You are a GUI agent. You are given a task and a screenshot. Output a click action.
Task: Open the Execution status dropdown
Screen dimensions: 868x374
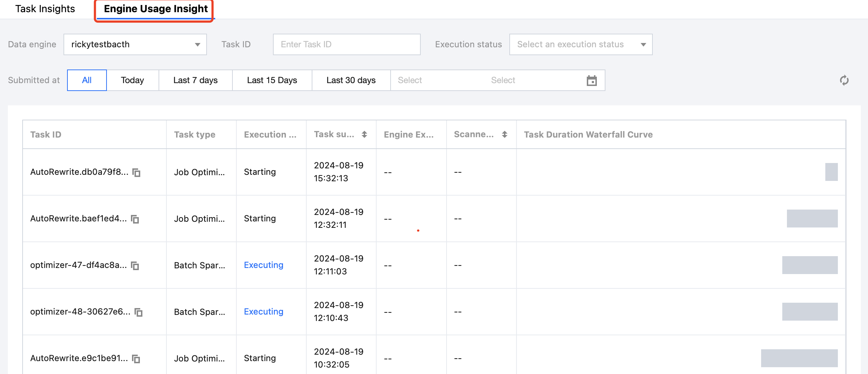coord(580,44)
